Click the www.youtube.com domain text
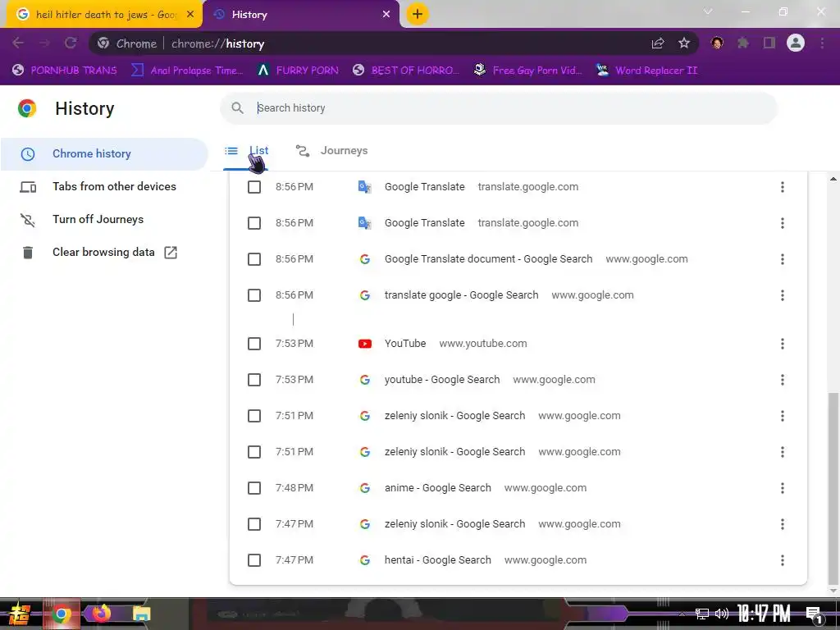 (483, 344)
